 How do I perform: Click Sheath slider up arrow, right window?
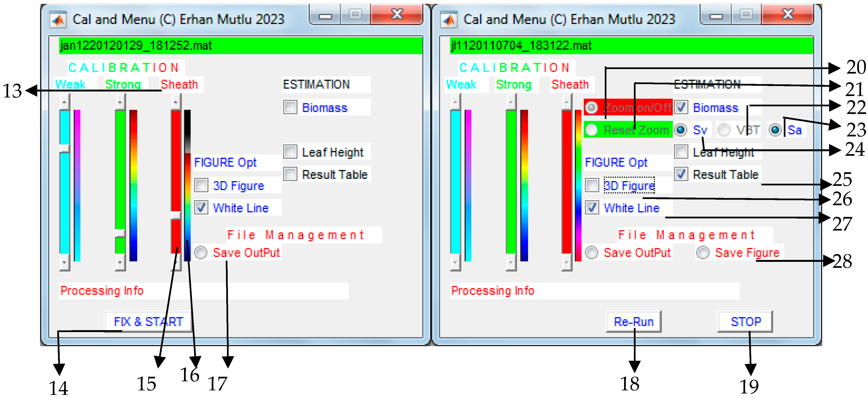click(x=566, y=102)
